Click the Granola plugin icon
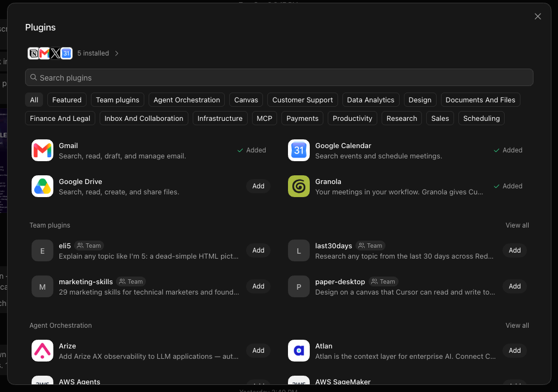Image resolution: width=558 pixels, height=392 pixels. coord(298,186)
